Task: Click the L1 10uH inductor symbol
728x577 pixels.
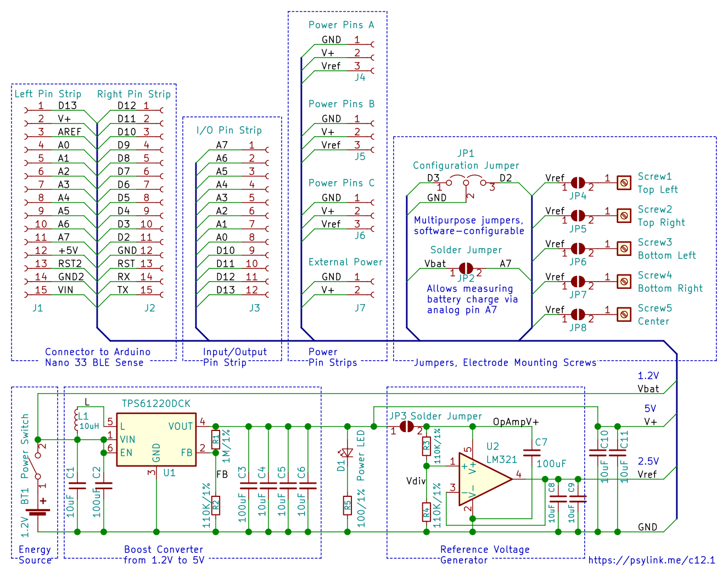Action: coord(77,421)
